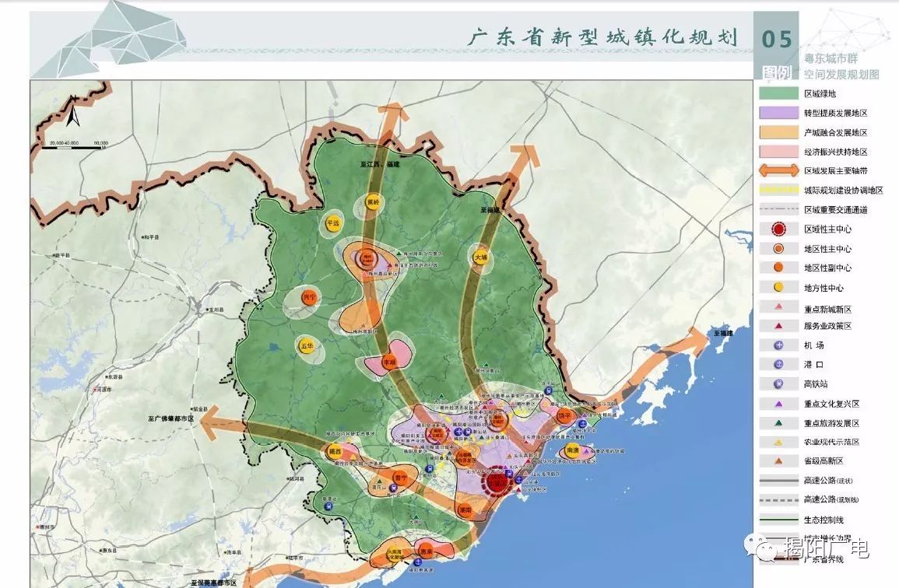This screenshot has width=899, height=588.
Task: Click the 梅州 main center marker
Action: 365,258
